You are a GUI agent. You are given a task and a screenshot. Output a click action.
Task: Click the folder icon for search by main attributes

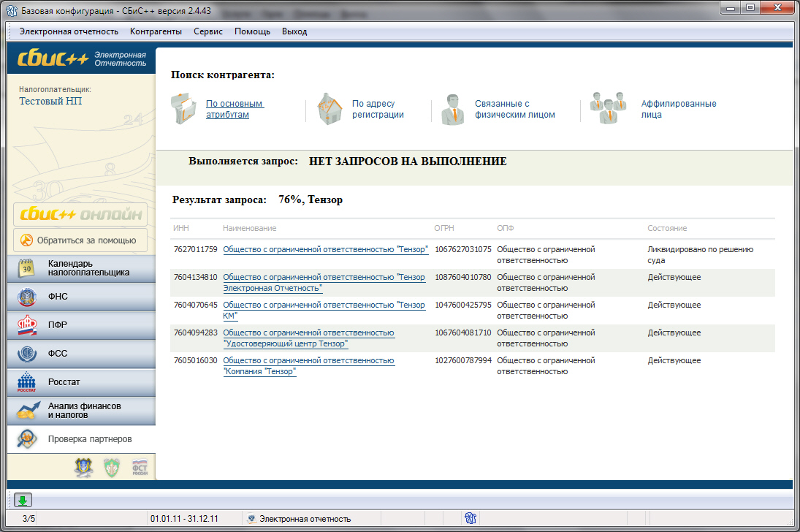click(183, 108)
